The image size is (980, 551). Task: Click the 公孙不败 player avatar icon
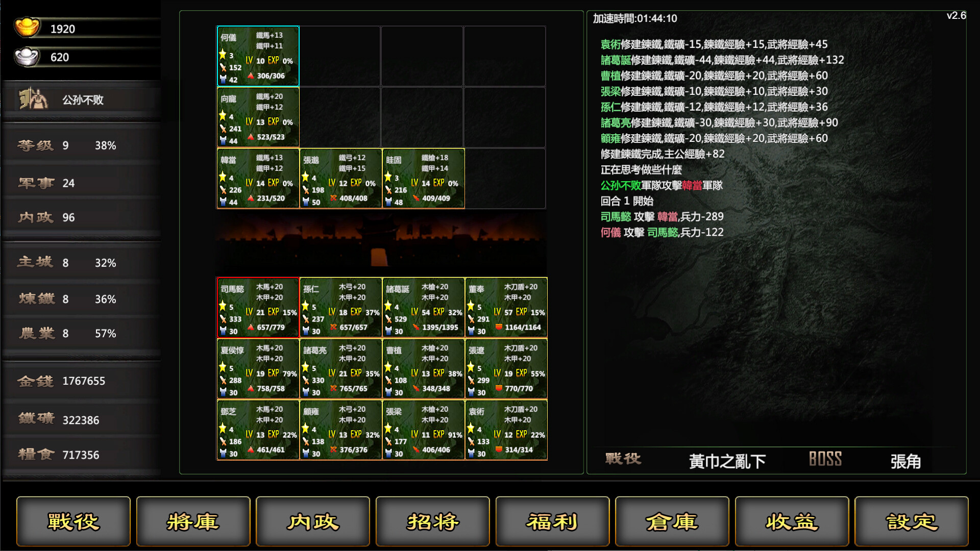[x=33, y=99]
